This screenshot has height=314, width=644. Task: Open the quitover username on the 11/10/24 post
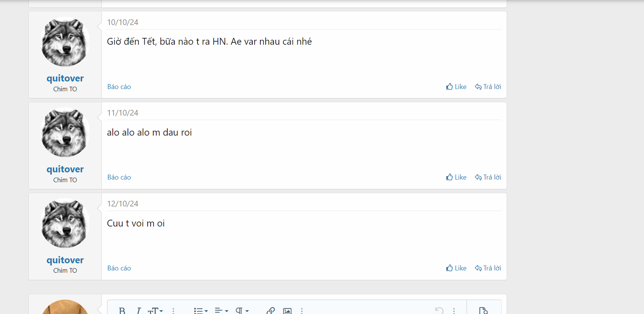65,169
